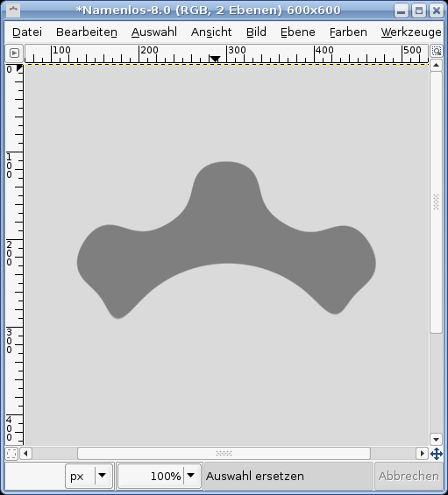
Task: Click the zoom-on-resize magnifier icon
Action: [437, 51]
